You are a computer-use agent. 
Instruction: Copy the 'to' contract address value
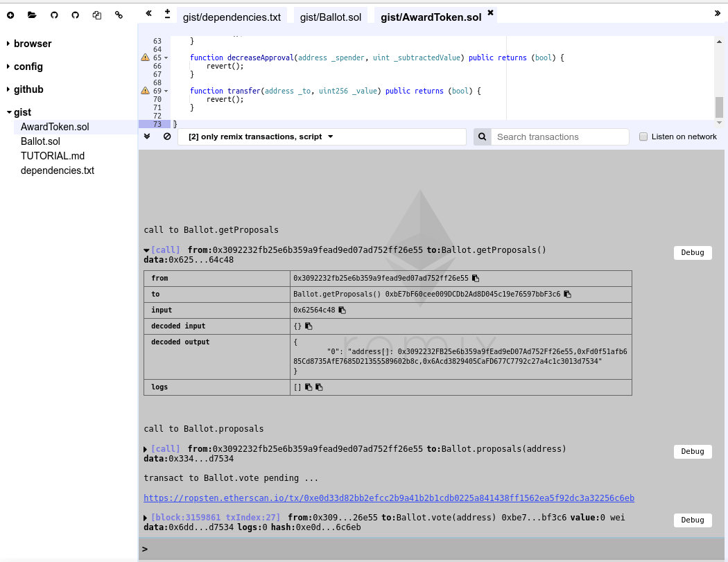(567, 295)
